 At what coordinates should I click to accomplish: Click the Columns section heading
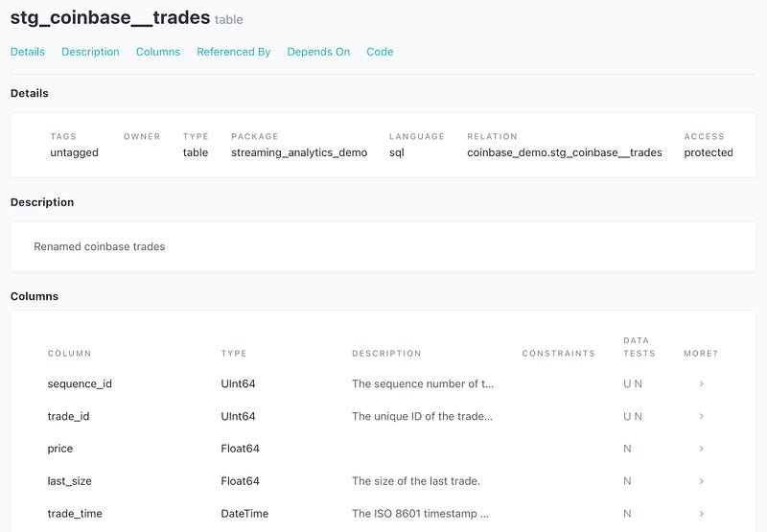[35, 296]
